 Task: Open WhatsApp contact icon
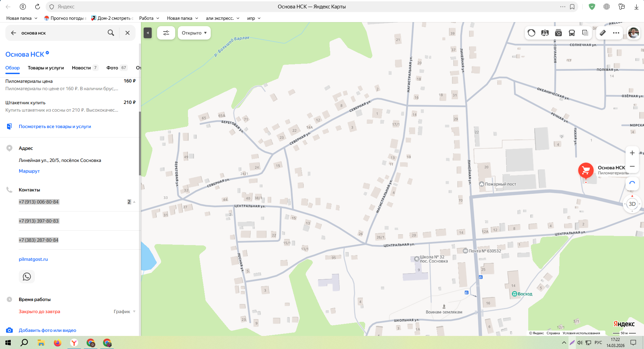coord(27,277)
